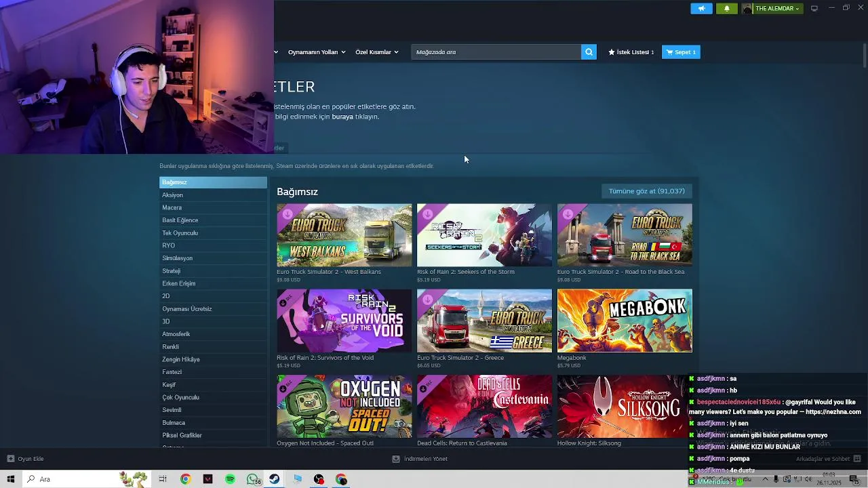The height and width of the screenshot is (488, 868).
Task: Open the Sevimli tag
Action: pyautogui.click(x=213, y=410)
